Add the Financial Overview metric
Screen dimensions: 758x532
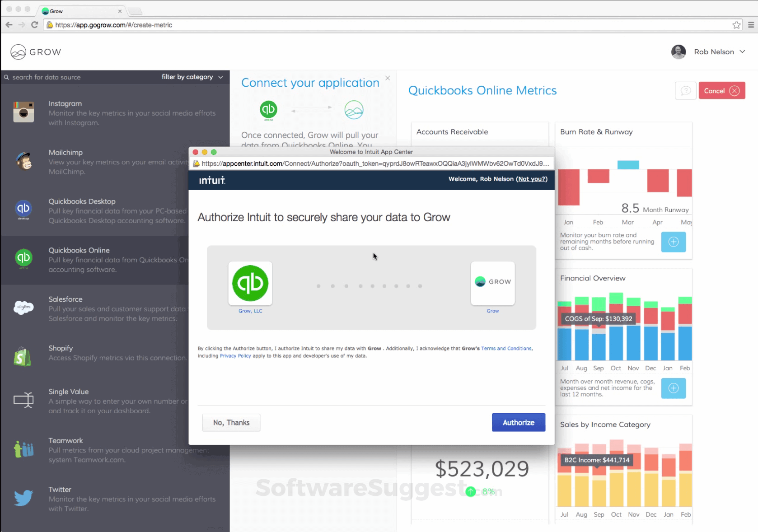pyautogui.click(x=673, y=388)
